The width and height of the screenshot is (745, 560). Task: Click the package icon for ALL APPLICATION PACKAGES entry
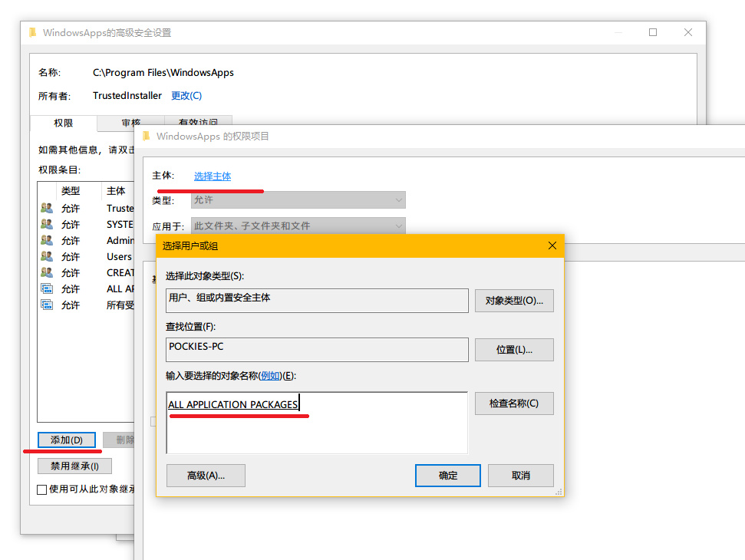pyautogui.click(x=47, y=288)
